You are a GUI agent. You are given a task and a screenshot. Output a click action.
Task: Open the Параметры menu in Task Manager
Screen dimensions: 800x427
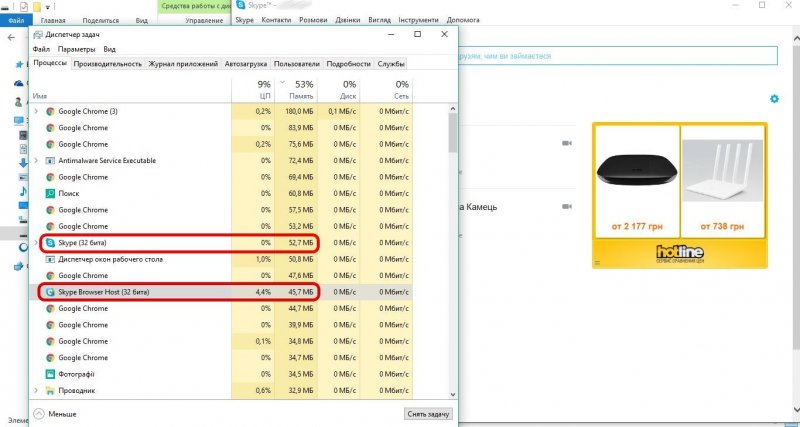coord(76,48)
